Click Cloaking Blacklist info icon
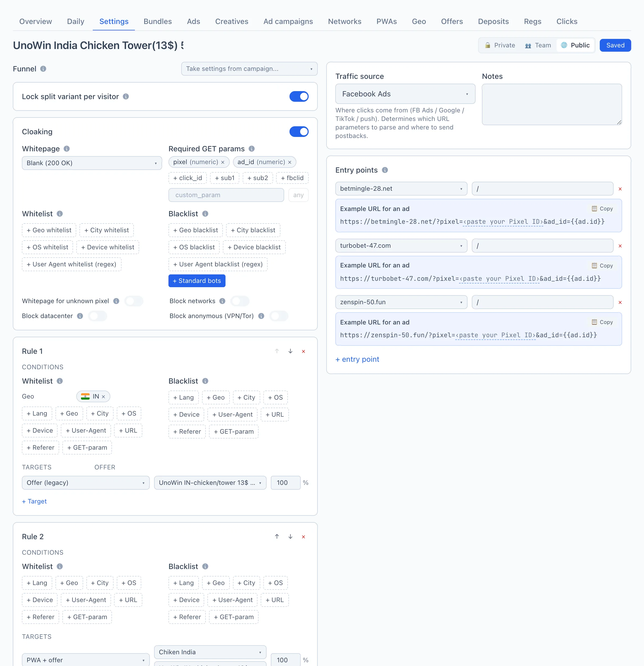 [205, 214]
